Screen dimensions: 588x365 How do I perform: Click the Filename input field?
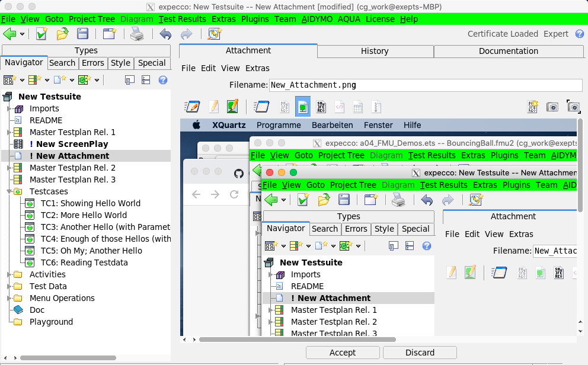tap(426, 85)
